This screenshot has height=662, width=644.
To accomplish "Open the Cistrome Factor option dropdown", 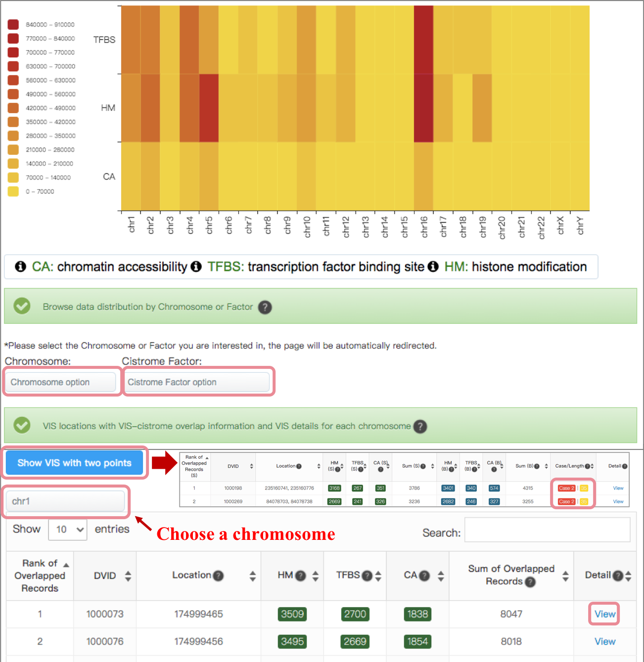I will pos(196,382).
